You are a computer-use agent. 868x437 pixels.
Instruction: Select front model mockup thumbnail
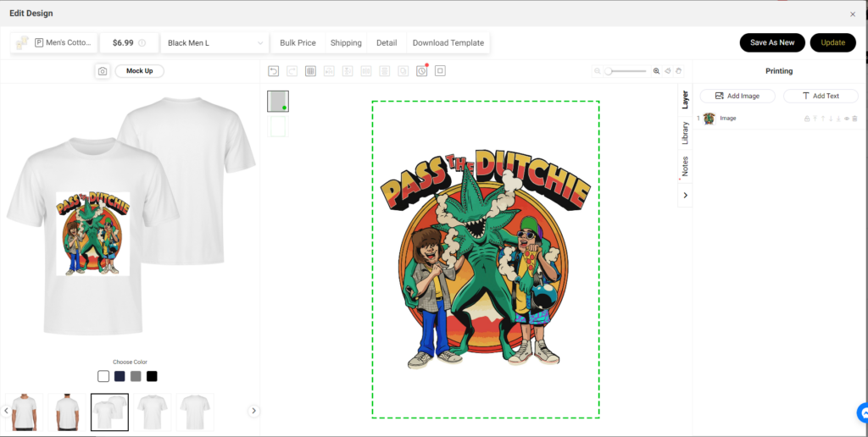pyautogui.click(x=25, y=412)
